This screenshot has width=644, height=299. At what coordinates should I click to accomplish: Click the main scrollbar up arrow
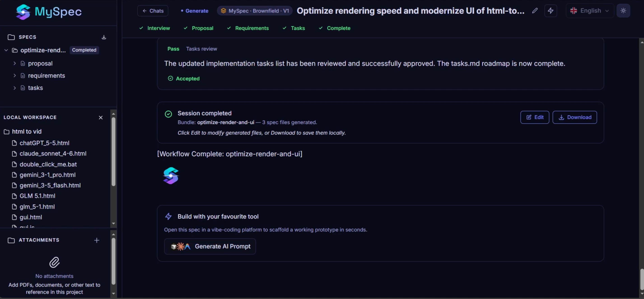tap(642, 42)
